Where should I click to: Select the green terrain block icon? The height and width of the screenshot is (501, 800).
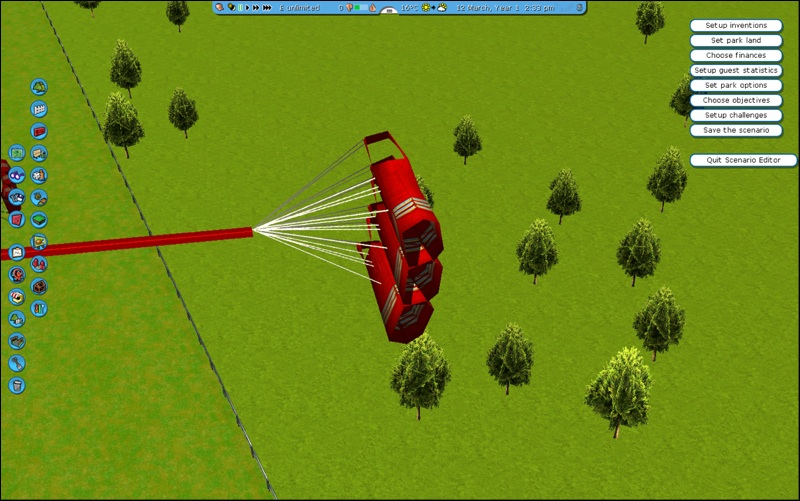[39, 220]
